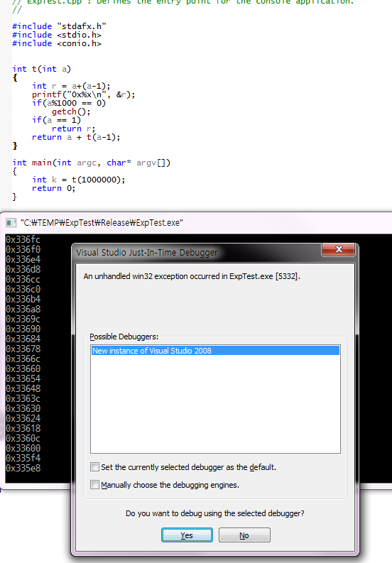This screenshot has height=563, width=392.
Task: Click console output line 0x3363c
Action: 23,398
